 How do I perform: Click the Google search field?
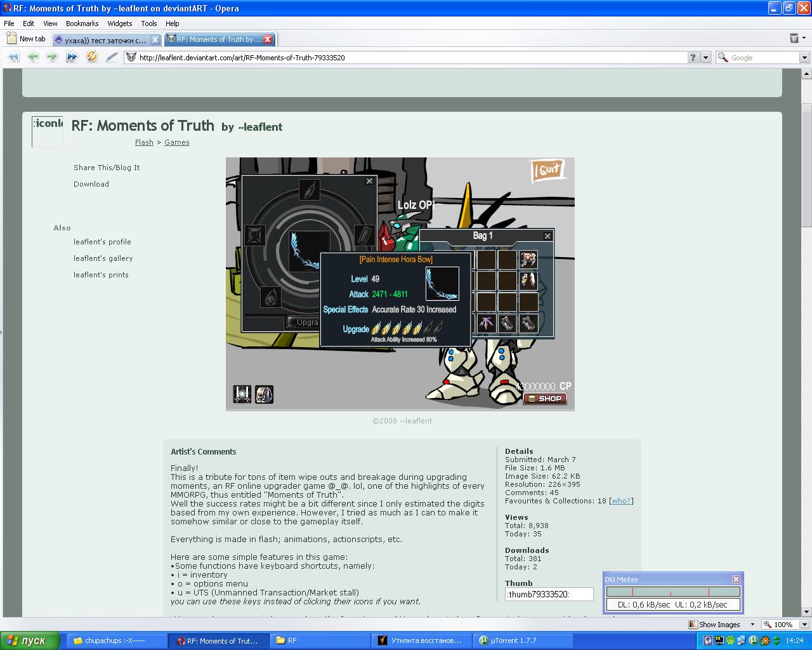[x=764, y=58]
